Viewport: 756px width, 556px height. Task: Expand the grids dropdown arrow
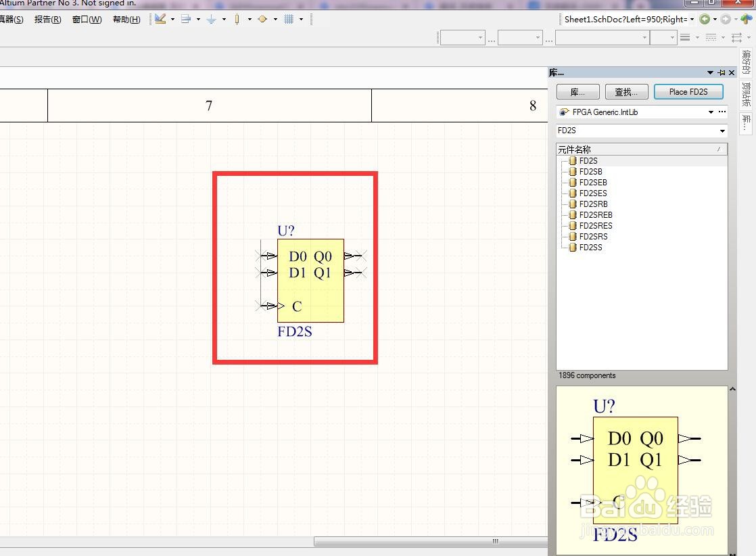[302, 20]
